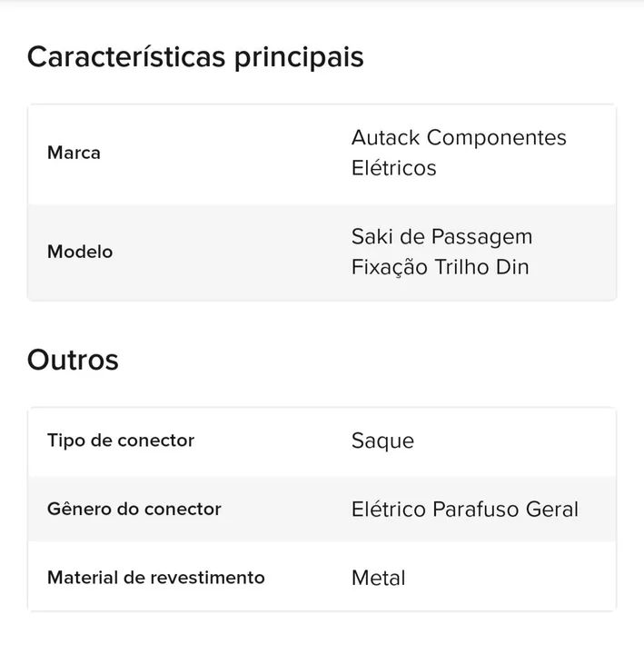The image size is (644, 654).
Task: Select the 'Gênero do conector' label
Action: pyautogui.click(x=134, y=509)
